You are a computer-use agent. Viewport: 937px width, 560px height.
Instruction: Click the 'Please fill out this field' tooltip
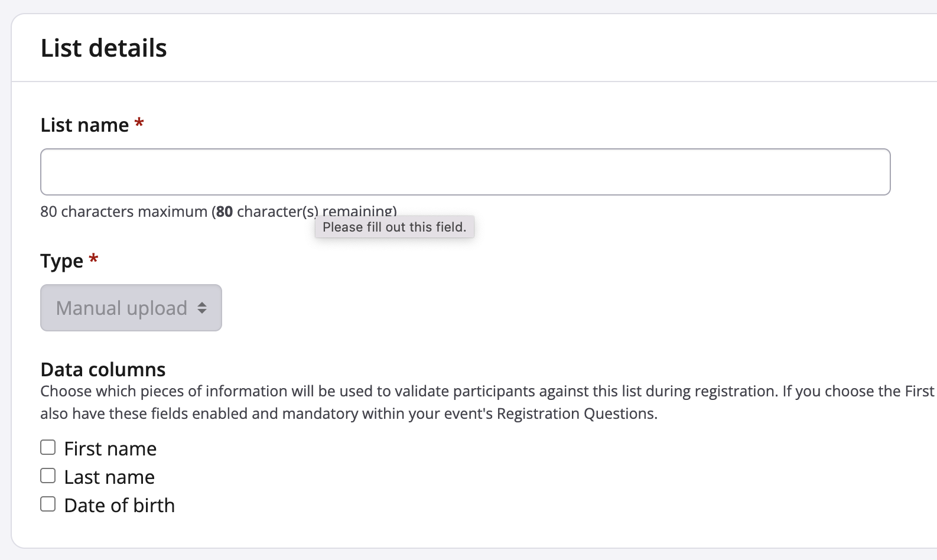394,227
